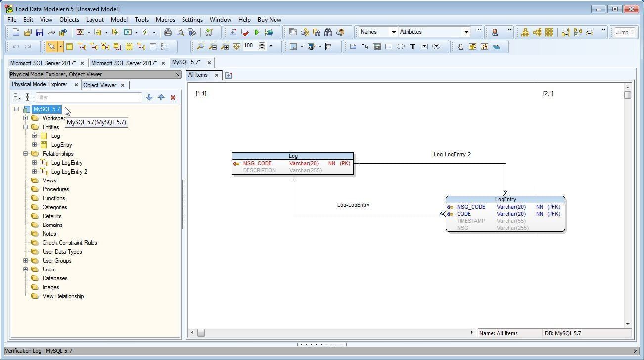Screen dimensions: 644x360
Task: Click the Open folder icon
Action: (28, 32)
